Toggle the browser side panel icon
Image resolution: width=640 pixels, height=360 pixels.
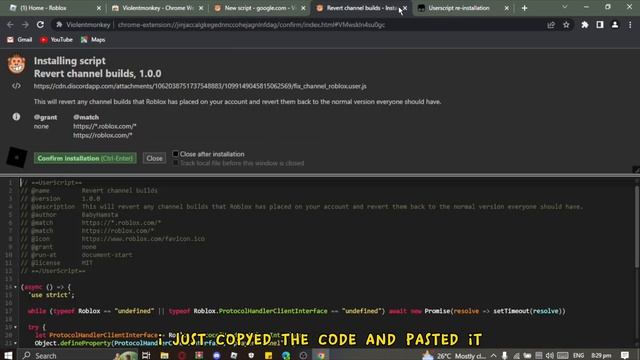(x=600, y=25)
